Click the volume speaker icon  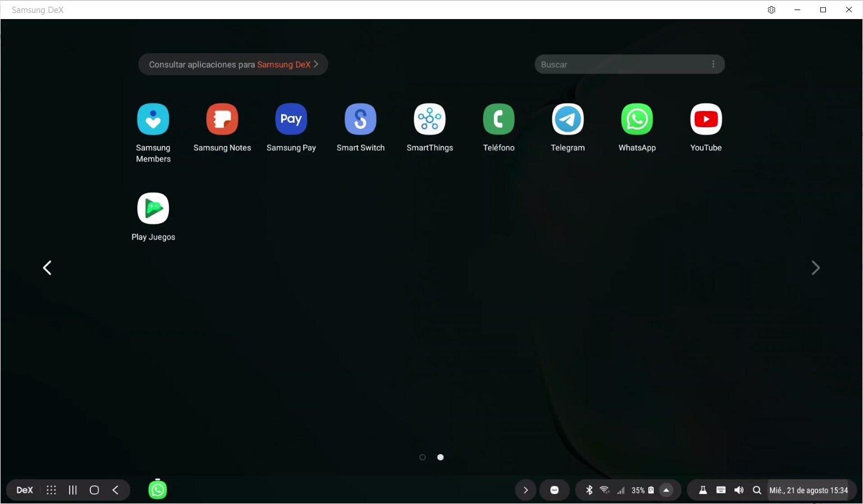tap(739, 490)
